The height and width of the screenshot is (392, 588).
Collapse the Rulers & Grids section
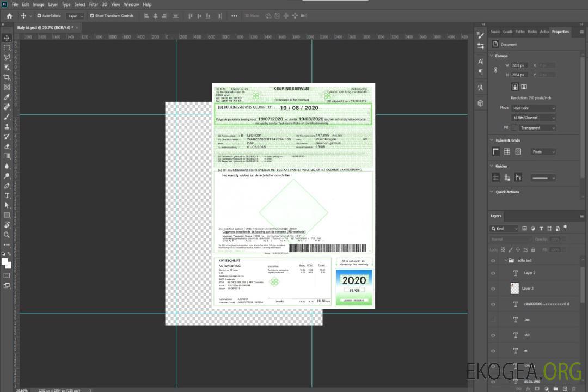point(492,140)
